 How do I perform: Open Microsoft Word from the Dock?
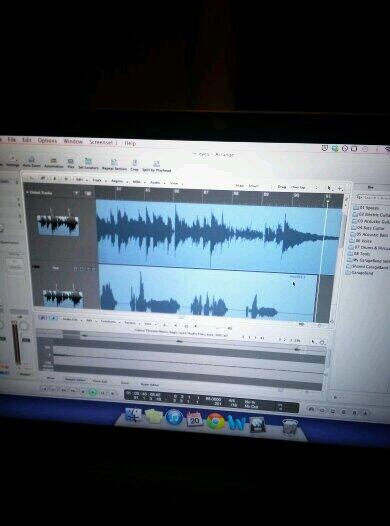click(237, 423)
